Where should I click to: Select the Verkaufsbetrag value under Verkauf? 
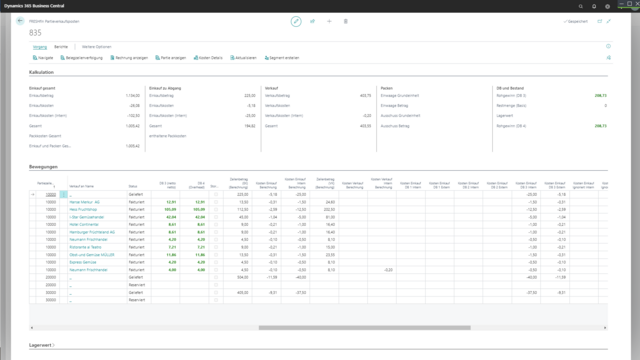click(365, 96)
